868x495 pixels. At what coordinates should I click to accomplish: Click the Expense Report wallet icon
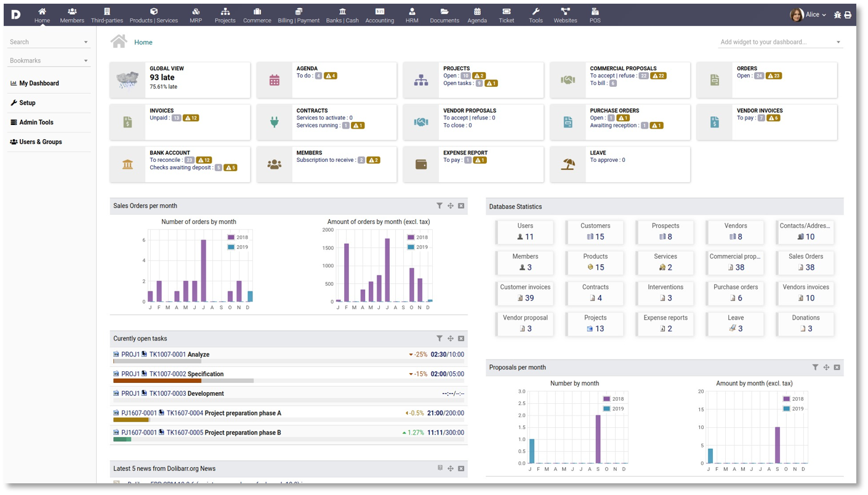tap(421, 164)
